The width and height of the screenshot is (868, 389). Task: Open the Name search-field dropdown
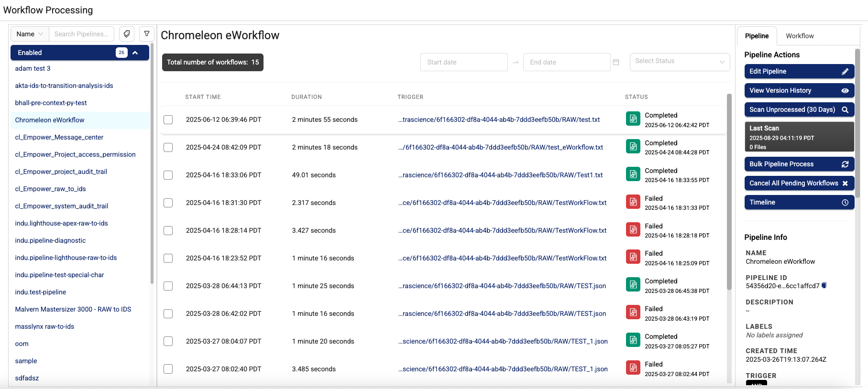click(x=30, y=34)
